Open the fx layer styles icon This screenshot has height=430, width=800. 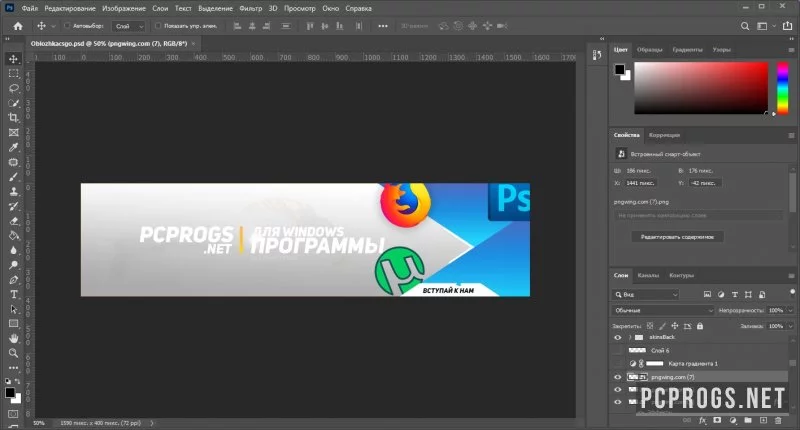[703, 420]
